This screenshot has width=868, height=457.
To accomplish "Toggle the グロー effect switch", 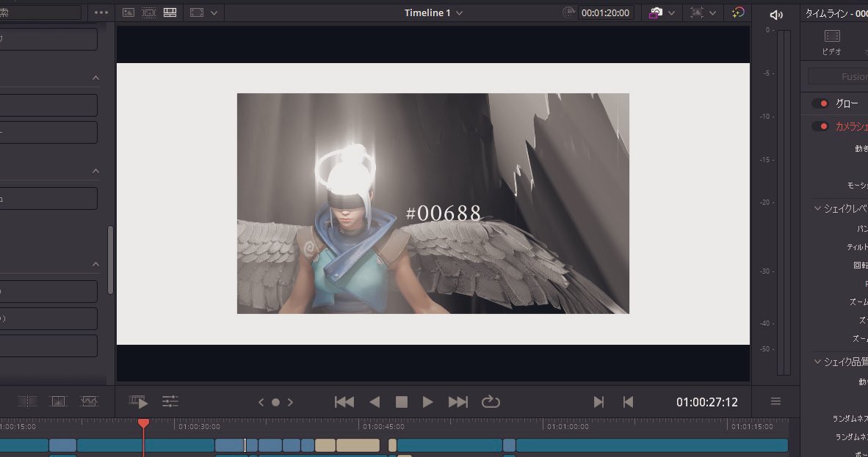I will [820, 103].
